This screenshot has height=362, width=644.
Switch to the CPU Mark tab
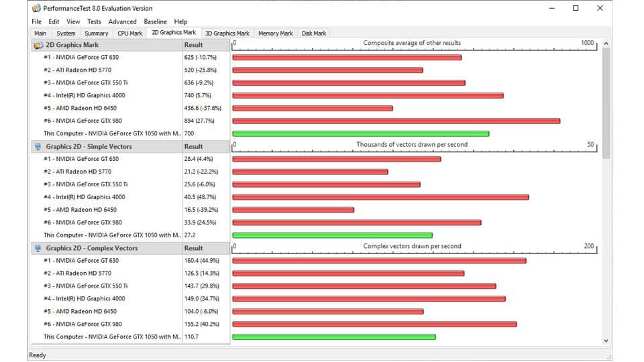click(x=129, y=34)
